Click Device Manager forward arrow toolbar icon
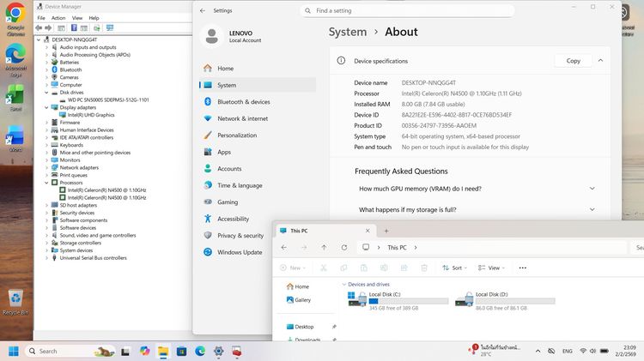Viewport: 644px width, 361px height. (x=48, y=28)
